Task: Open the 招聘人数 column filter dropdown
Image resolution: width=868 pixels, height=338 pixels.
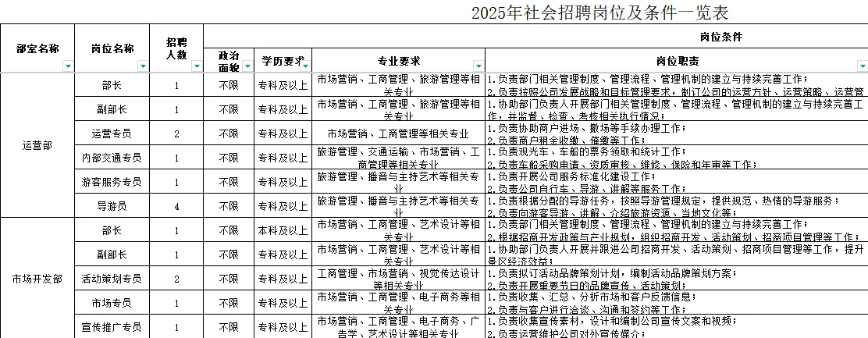Action: pyautogui.click(x=197, y=66)
